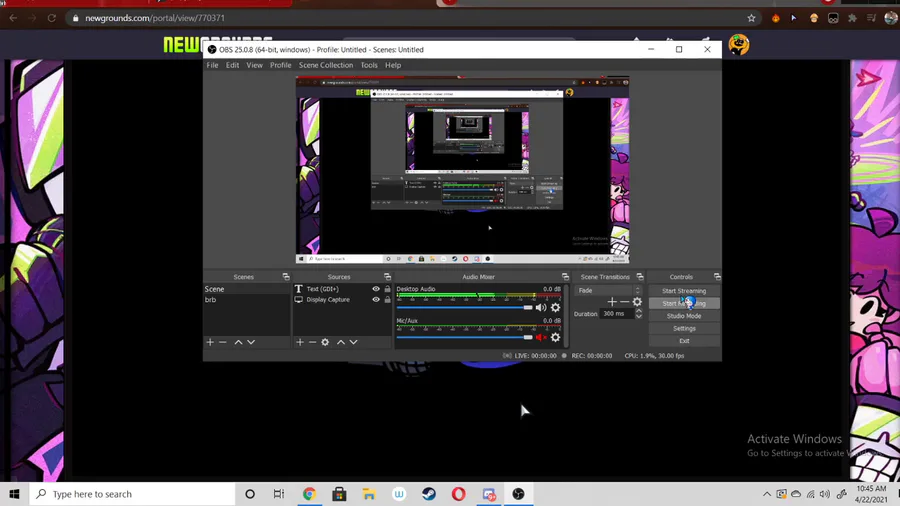Move scene up in Scenes panel

click(238, 342)
